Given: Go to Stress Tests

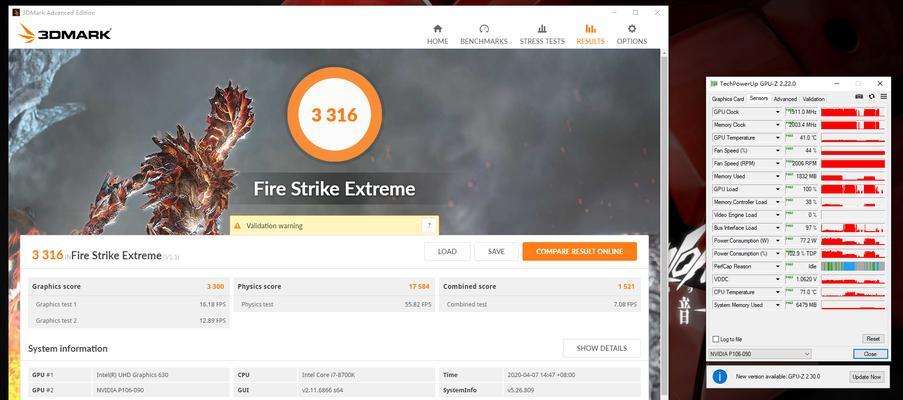Looking at the screenshot, I should (542, 35).
